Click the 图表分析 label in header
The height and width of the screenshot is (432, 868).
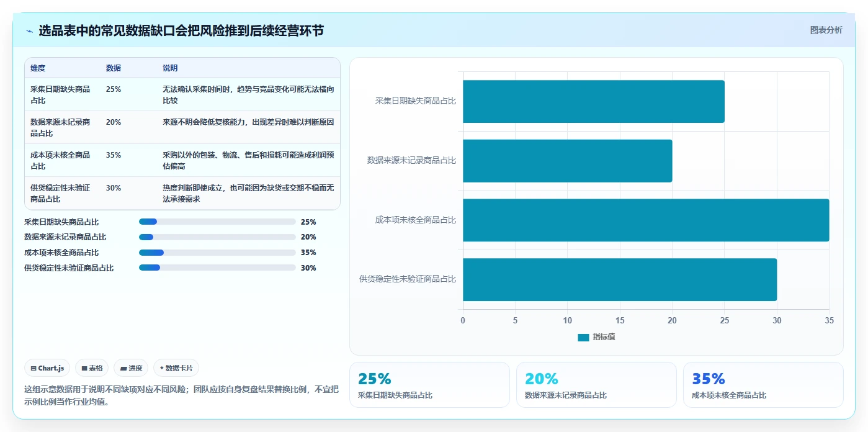826,30
